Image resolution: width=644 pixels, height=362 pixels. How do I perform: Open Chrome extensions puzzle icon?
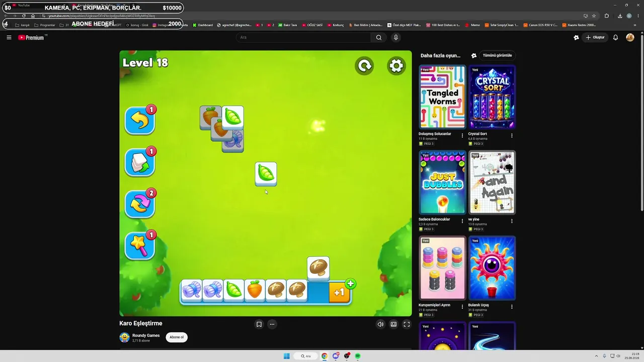(x=606, y=16)
